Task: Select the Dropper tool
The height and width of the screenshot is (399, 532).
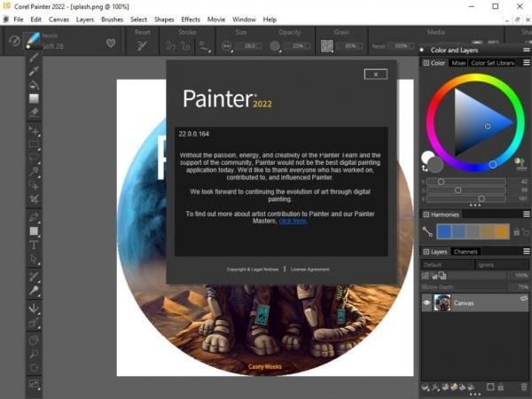Action: tap(34, 71)
